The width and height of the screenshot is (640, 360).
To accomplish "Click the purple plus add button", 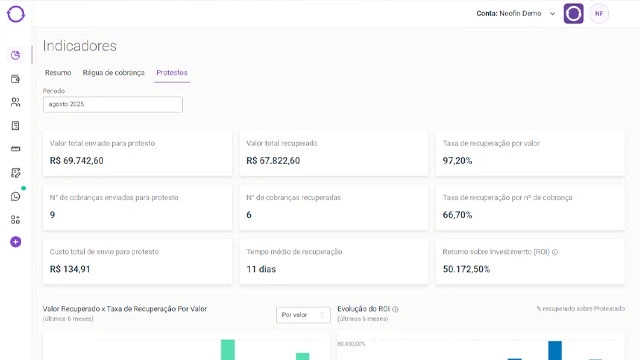I will [16, 242].
